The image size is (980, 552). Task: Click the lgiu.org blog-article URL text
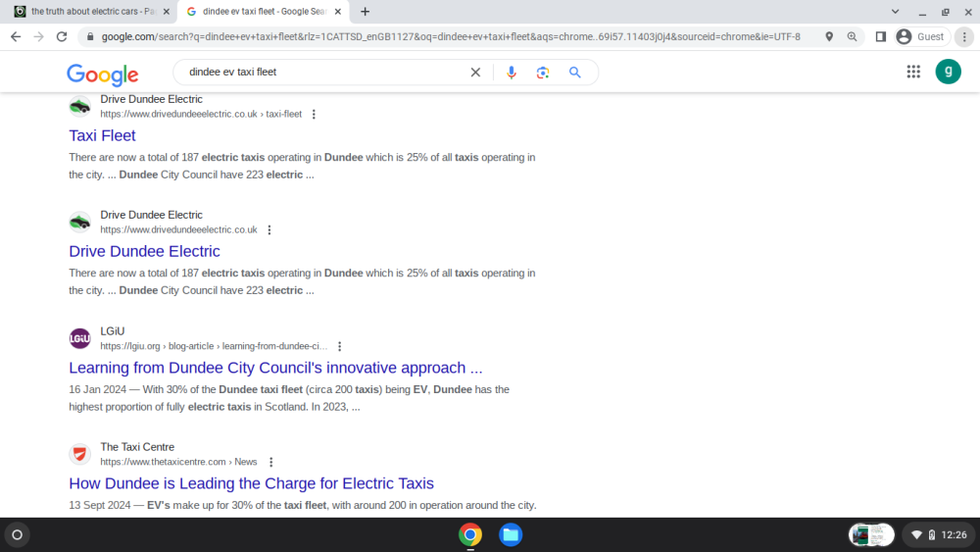(214, 346)
